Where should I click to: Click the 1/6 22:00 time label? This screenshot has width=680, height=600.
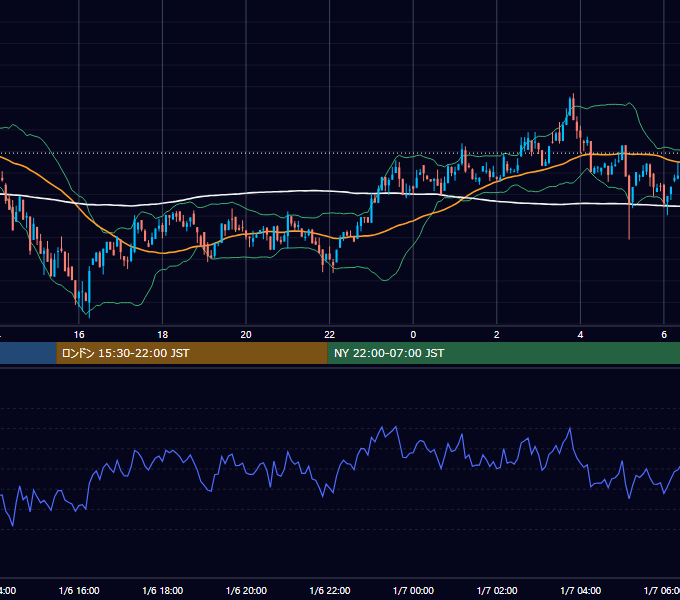coord(330,590)
